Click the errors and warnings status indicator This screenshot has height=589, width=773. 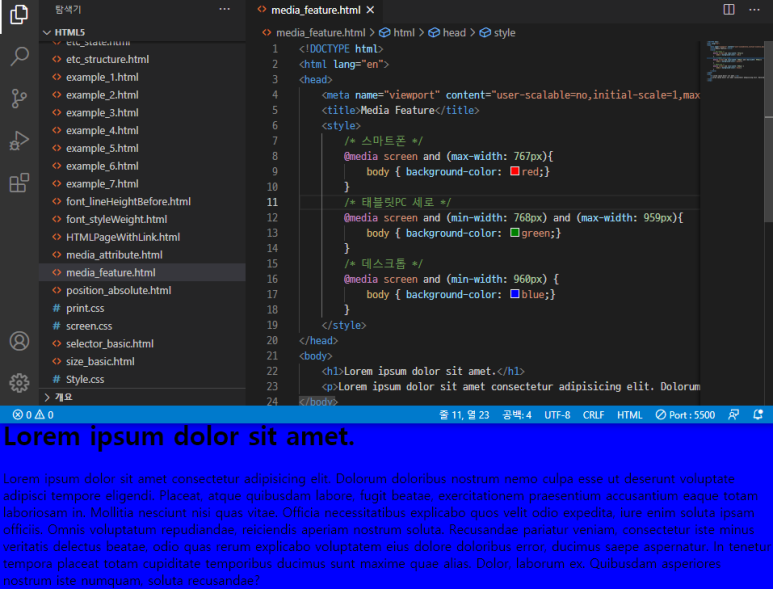33,415
